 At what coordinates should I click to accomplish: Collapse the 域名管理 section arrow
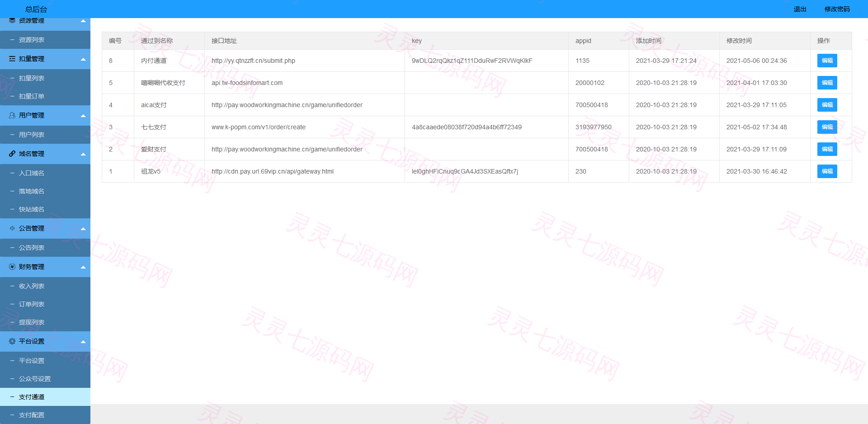[83, 154]
